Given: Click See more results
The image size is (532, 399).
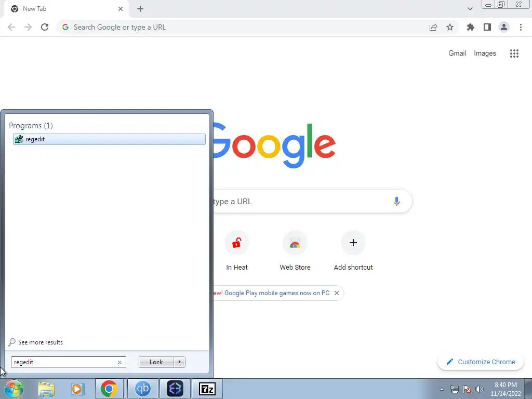Looking at the screenshot, I should click(x=36, y=342).
